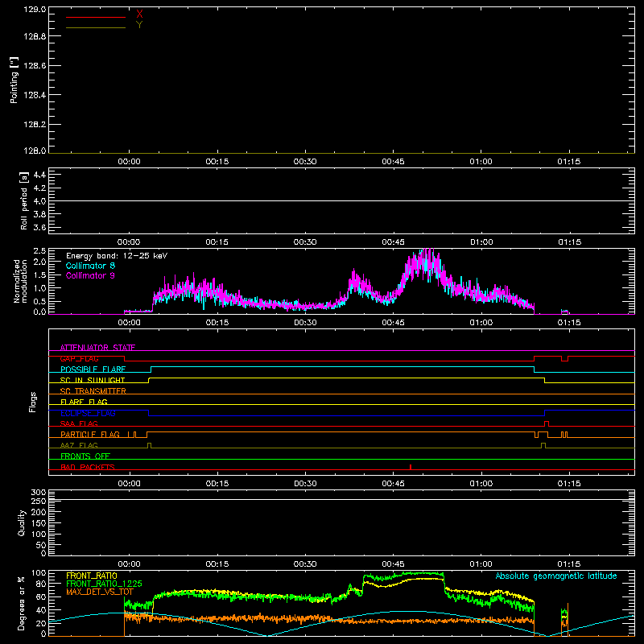Click 00:00 label under Quality panel
Screen dimensions: 644x644
pos(129,564)
